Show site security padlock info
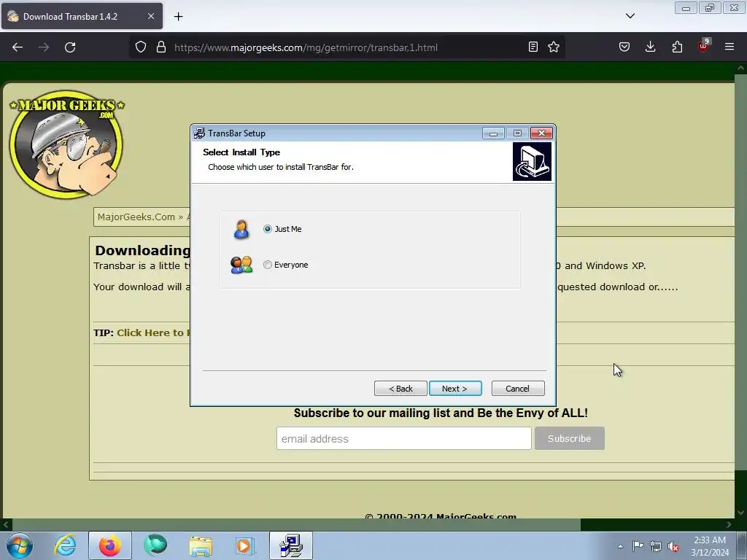747x560 pixels. (161, 47)
